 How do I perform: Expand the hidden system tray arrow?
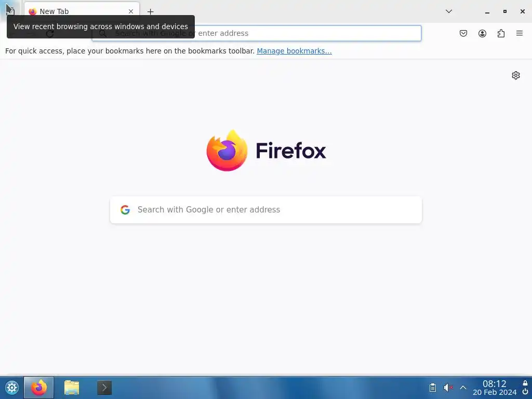click(463, 388)
